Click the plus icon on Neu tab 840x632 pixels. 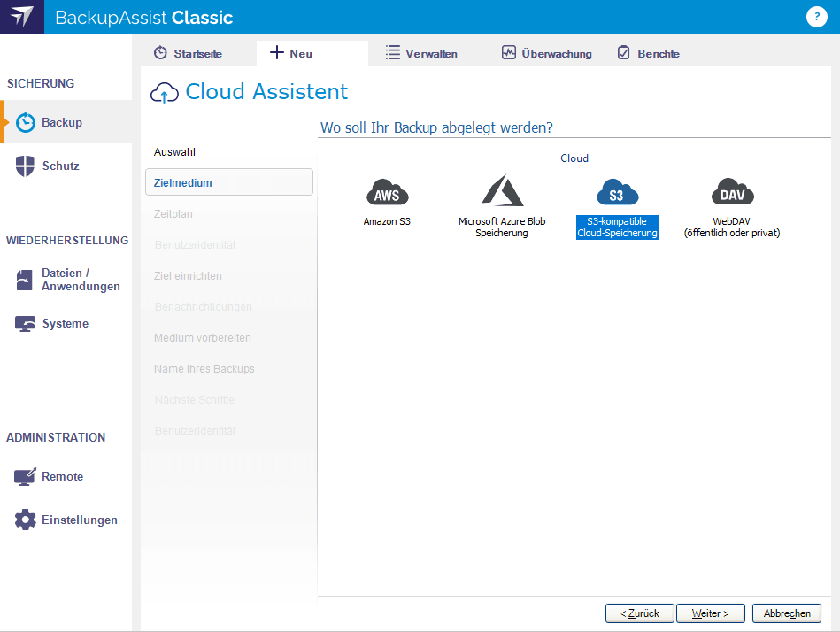point(276,52)
